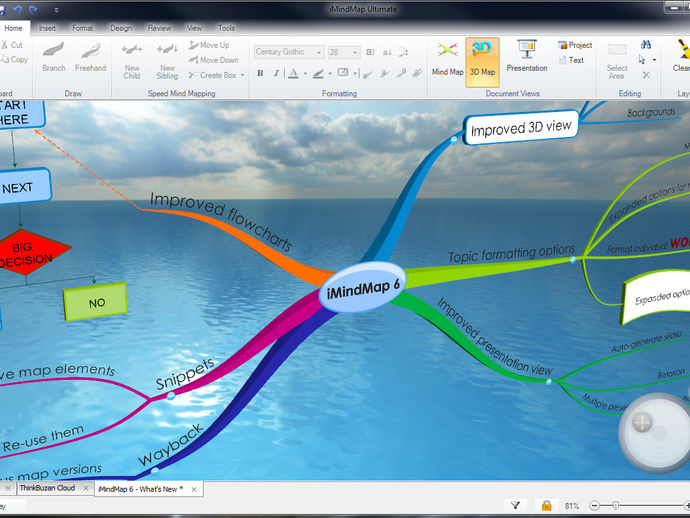690x518 pixels.
Task: Click the increase font size icon
Action: [x=370, y=52]
